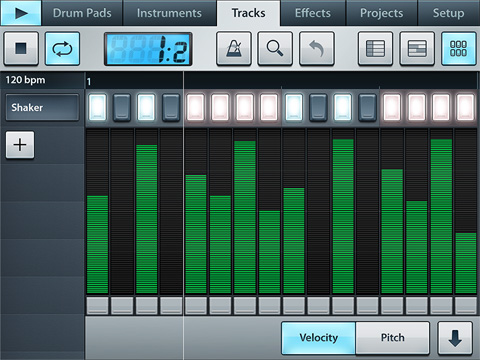Select step sequencer grid view icon

pos(459,49)
